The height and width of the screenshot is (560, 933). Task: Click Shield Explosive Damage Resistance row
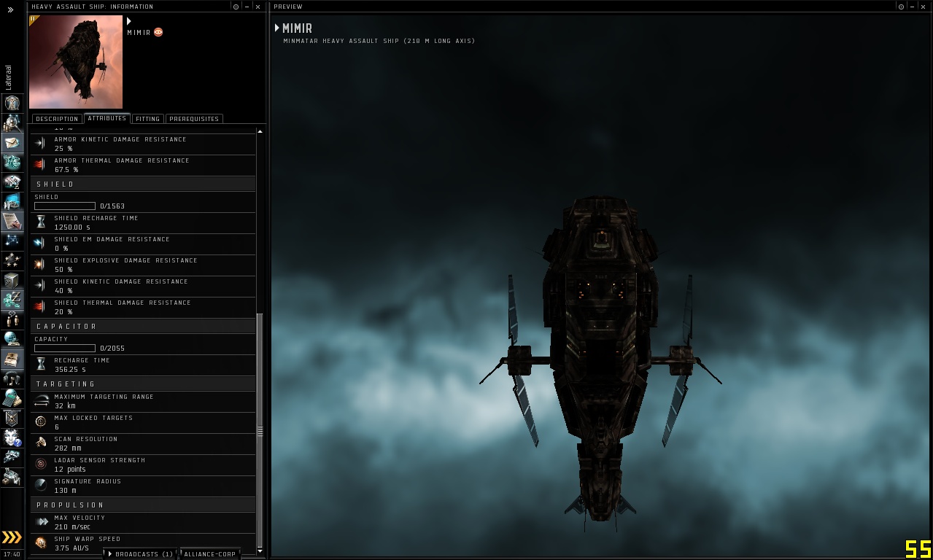point(143,265)
